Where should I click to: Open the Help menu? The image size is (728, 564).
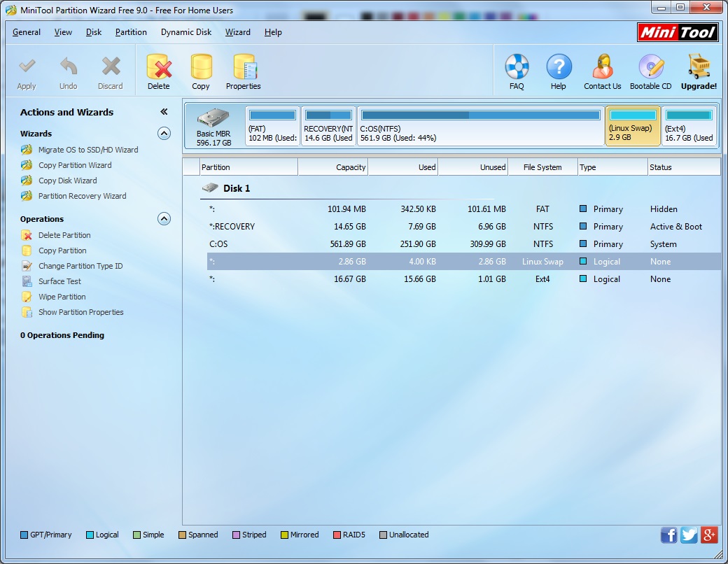(x=273, y=32)
